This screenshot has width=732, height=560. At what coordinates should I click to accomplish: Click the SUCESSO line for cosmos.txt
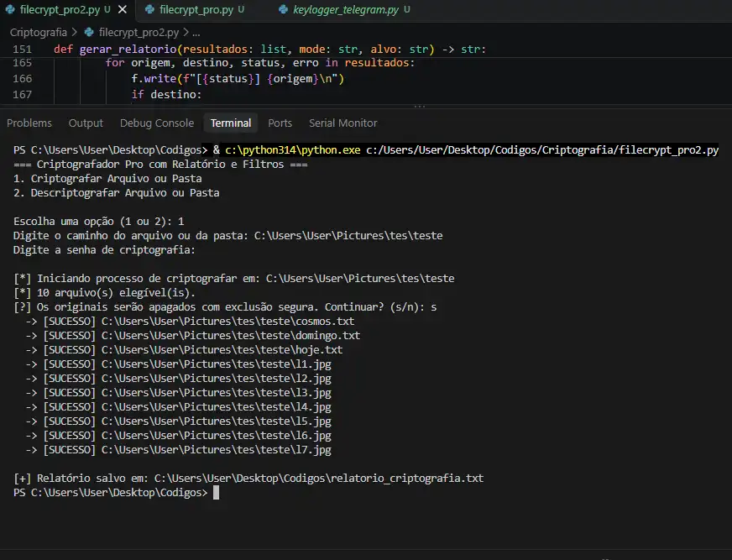pos(190,322)
